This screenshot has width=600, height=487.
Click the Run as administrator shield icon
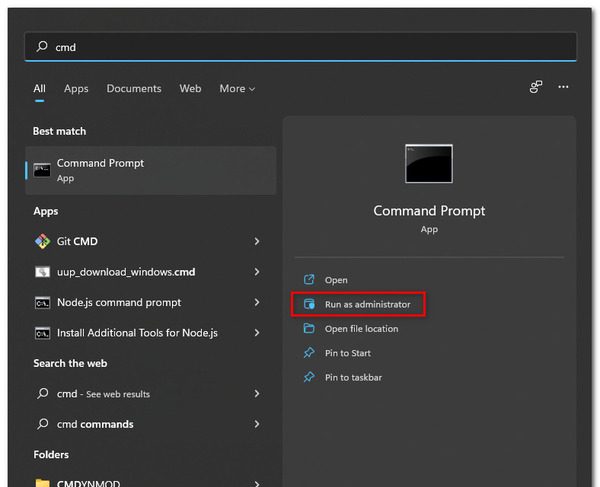click(309, 304)
